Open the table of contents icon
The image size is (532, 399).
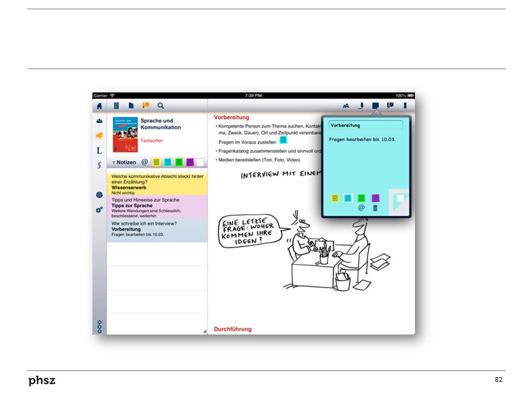(x=116, y=106)
